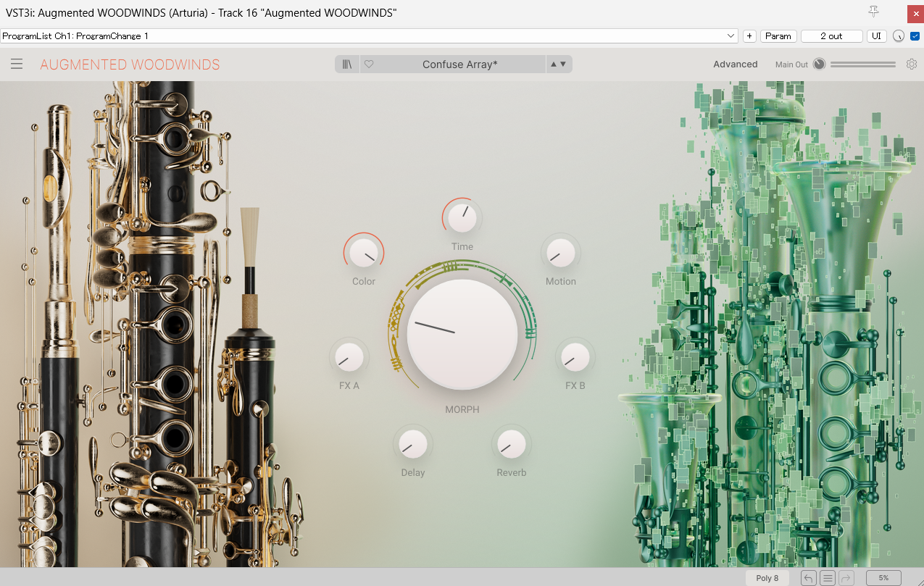Toggle the plugin bypass checkbox
Viewport: 924px width, 586px height.
pyautogui.click(x=915, y=36)
